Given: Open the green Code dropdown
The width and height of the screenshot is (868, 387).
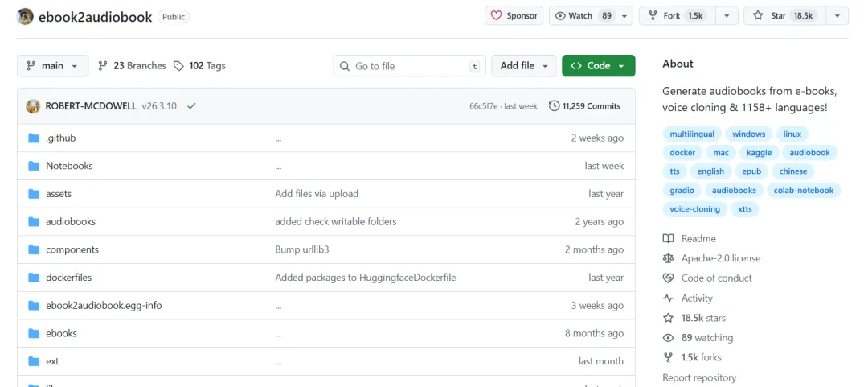Looking at the screenshot, I should (x=599, y=65).
